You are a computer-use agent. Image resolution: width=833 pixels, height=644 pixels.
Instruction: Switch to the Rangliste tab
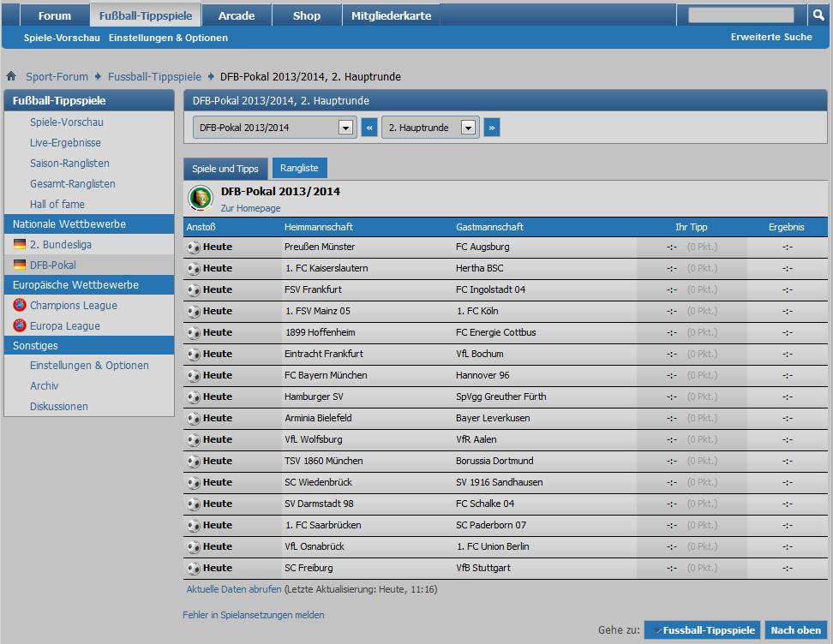pos(299,168)
